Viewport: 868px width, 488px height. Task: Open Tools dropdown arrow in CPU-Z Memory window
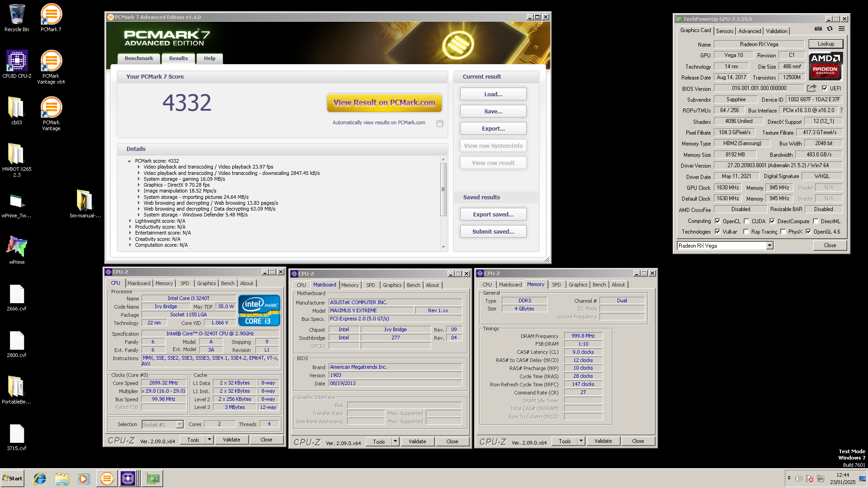581,441
